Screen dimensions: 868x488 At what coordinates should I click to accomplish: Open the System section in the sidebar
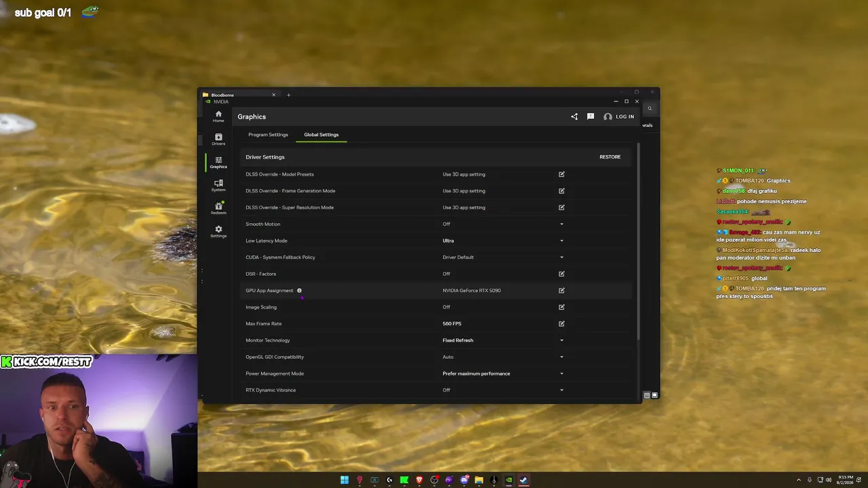pyautogui.click(x=218, y=185)
